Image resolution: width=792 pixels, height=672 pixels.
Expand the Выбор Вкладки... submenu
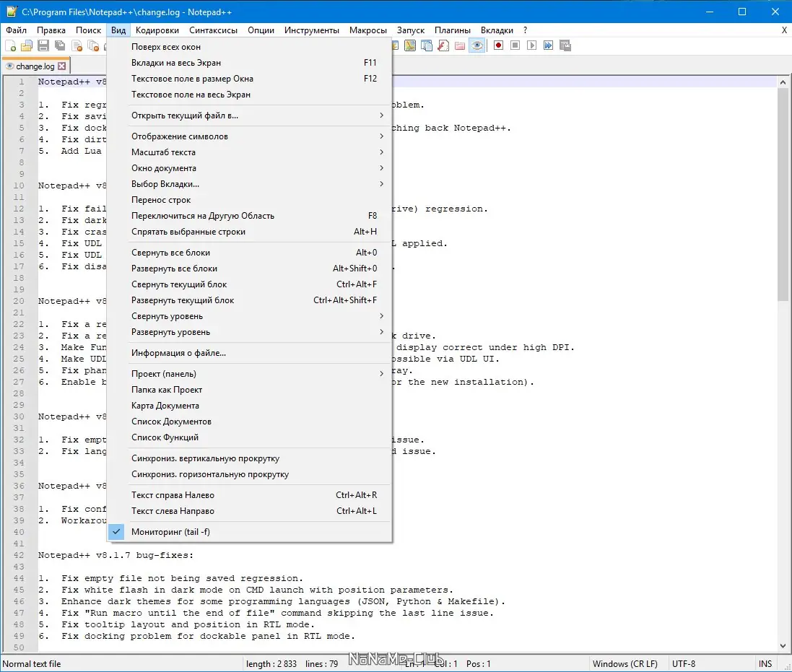click(250, 184)
